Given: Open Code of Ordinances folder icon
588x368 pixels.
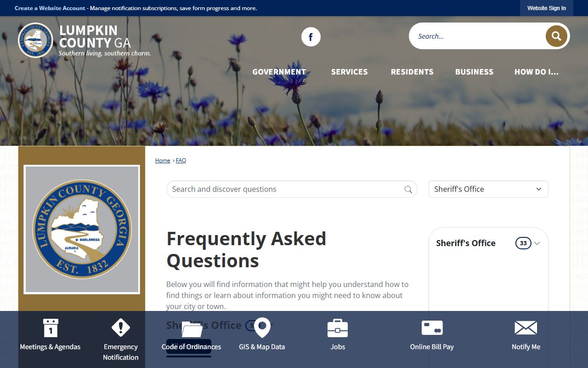Looking at the screenshot, I should [x=192, y=329].
